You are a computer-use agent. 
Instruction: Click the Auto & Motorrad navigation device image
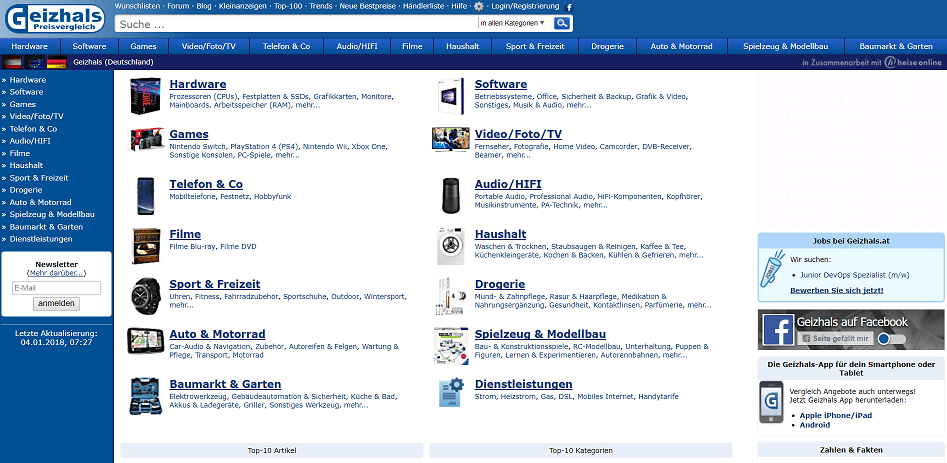point(146,341)
